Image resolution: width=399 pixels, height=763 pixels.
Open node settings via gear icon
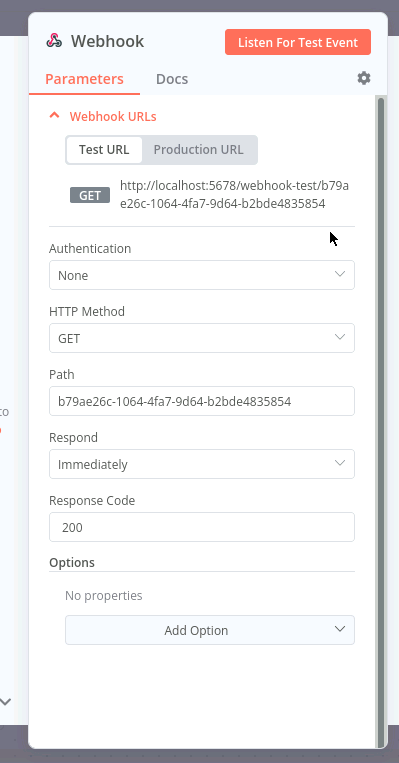pyautogui.click(x=364, y=78)
